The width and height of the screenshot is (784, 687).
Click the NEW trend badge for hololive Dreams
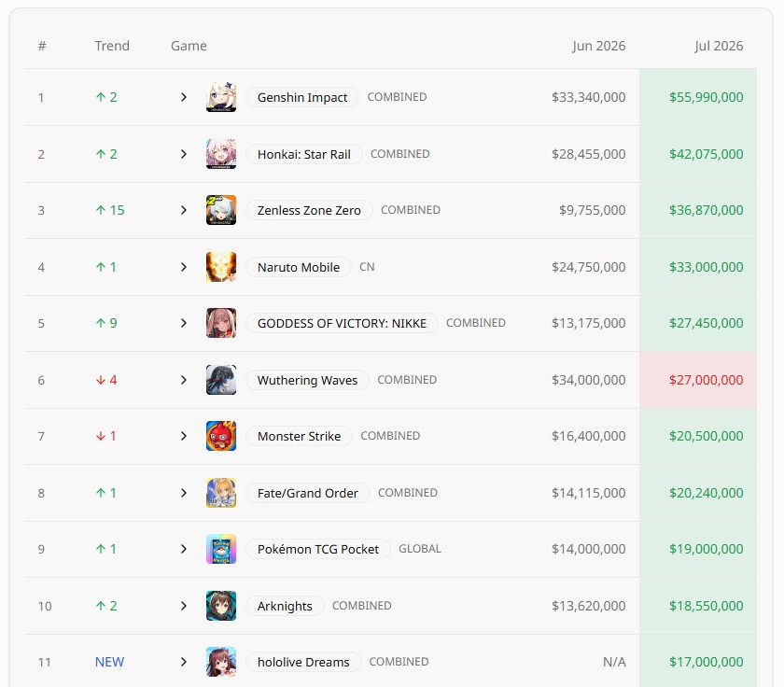pyautogui.click(x=109, y=662)
